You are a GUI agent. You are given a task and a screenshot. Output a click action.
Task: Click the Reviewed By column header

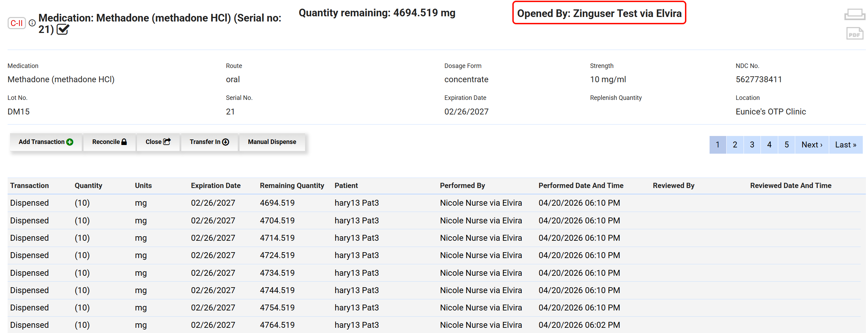click(x=674, y=186)
